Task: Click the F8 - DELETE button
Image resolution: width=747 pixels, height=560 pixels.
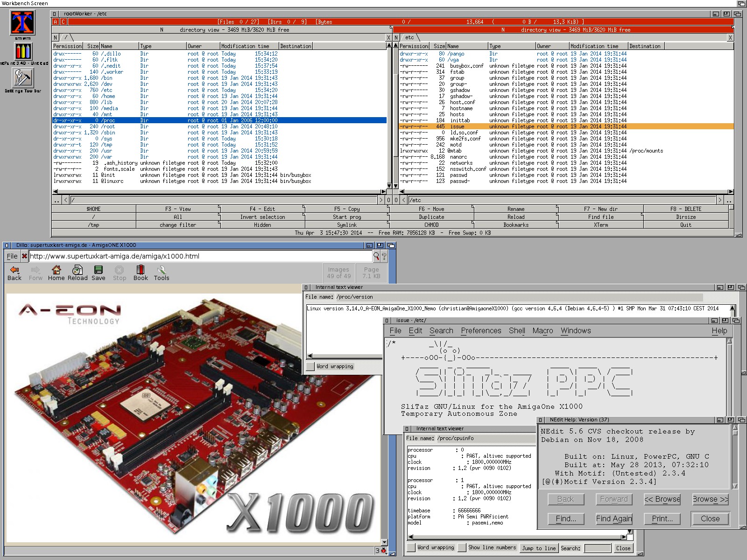Action: point(686,209)
